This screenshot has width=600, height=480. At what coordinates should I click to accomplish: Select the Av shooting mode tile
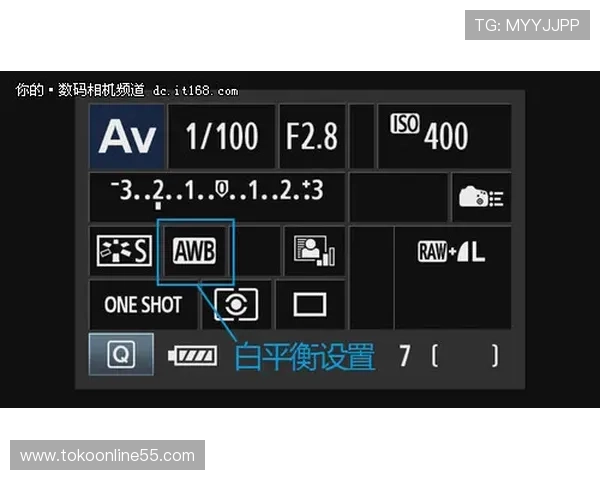tap(127, 136)
